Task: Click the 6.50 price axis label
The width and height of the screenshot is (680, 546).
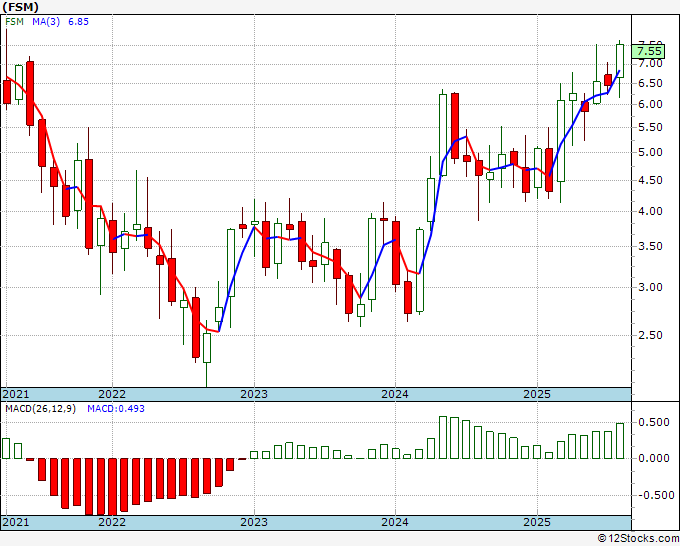Action: coord(650,83)
